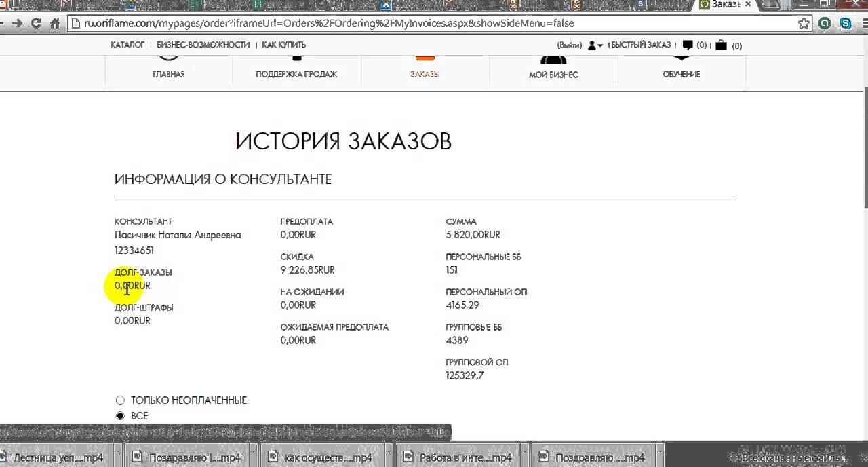The height and width of the screenshot is (467, 868).
Task: Open the shopping bag icon
Action: [x=721, y=45]
